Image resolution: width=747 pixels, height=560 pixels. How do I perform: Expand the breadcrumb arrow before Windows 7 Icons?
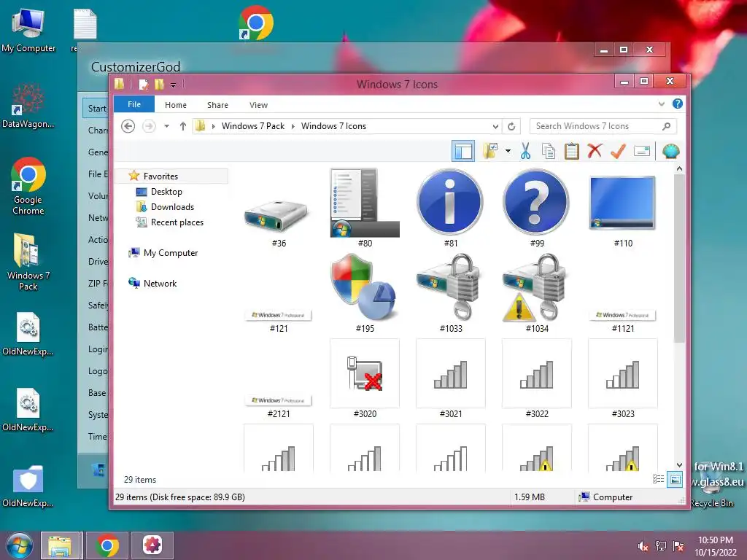click(x=293, y=126)
